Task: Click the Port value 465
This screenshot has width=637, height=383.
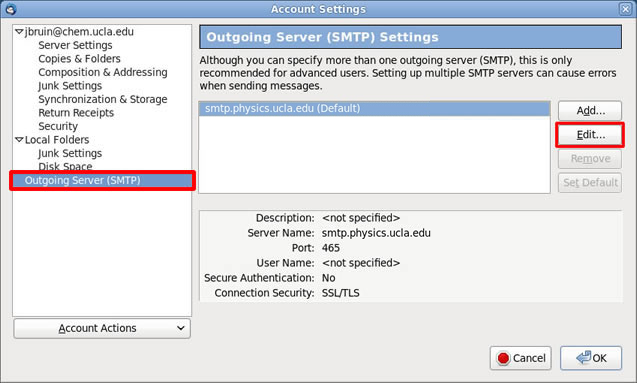Action: (331, 248)
